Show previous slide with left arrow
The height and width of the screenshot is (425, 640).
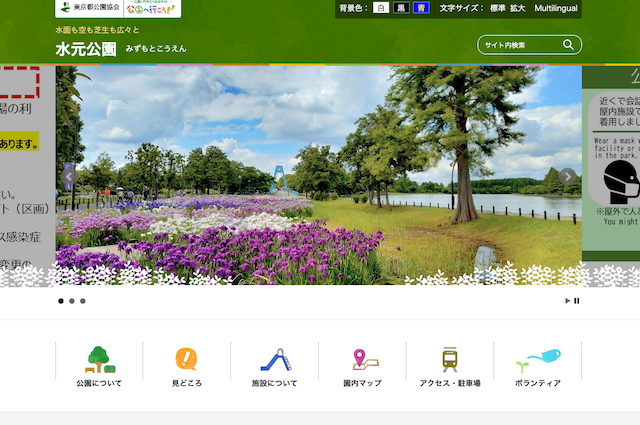pyautogui.click(x=69, y=177)
